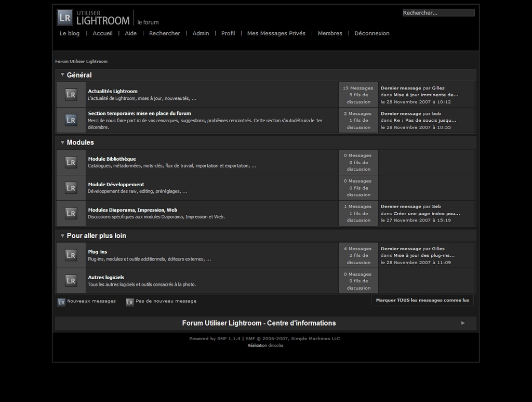Click Déconnexion to log out

372,33
